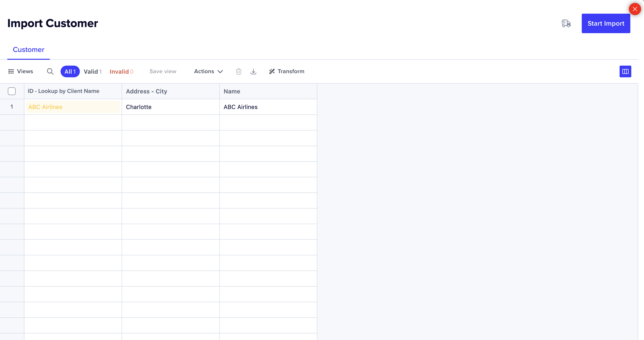Viewport: 644px width, 340px height.
Task: Filter to Invalid 0 rows
Action: point(121,71)
